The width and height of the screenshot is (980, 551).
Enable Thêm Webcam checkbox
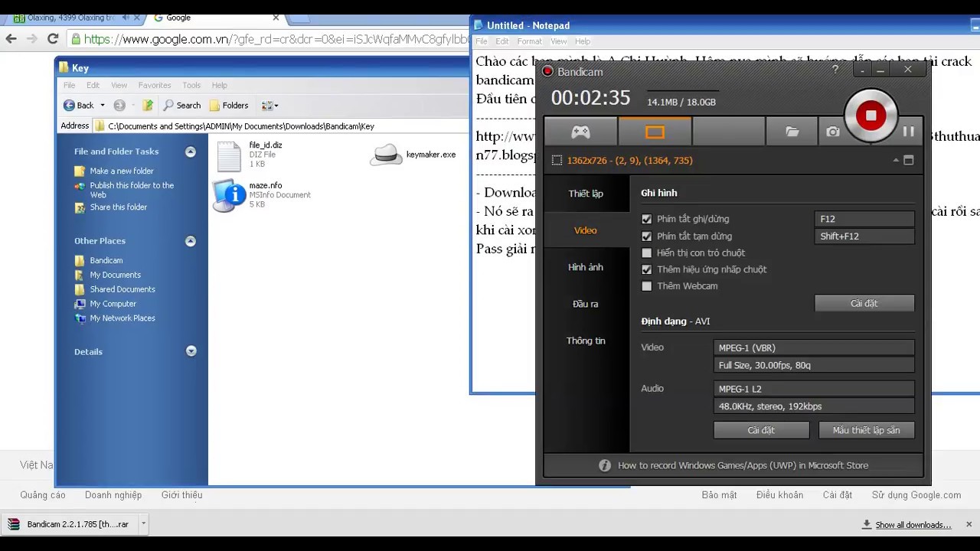tap(647, 286)
